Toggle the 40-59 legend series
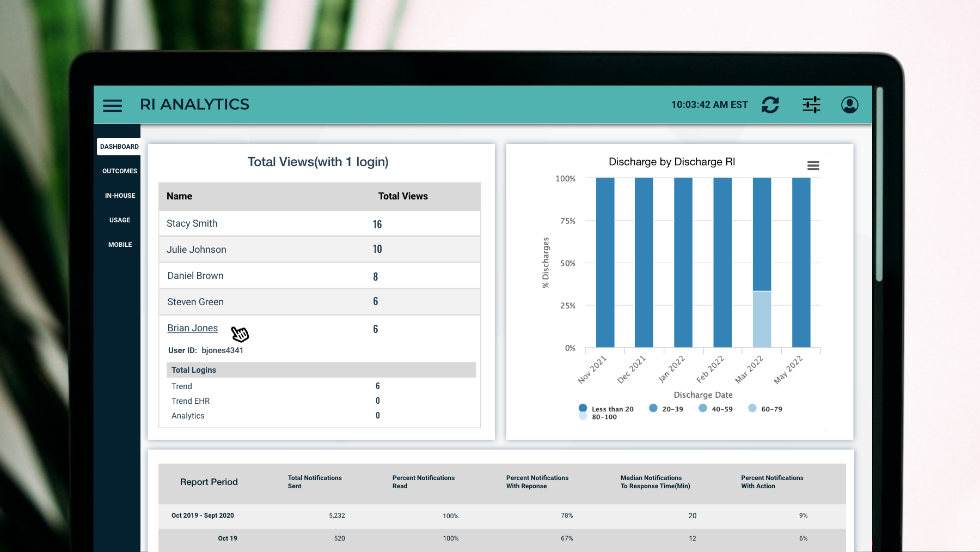980x552 pixels. tap(715, 409)
